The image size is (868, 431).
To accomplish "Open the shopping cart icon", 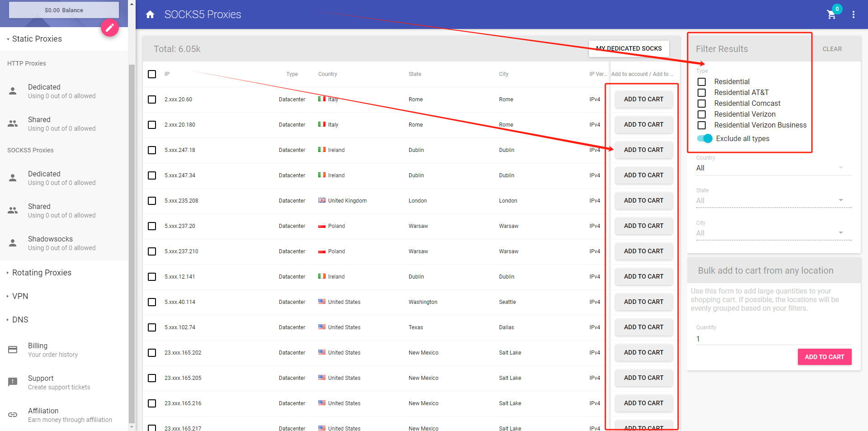I will point(831,14).
